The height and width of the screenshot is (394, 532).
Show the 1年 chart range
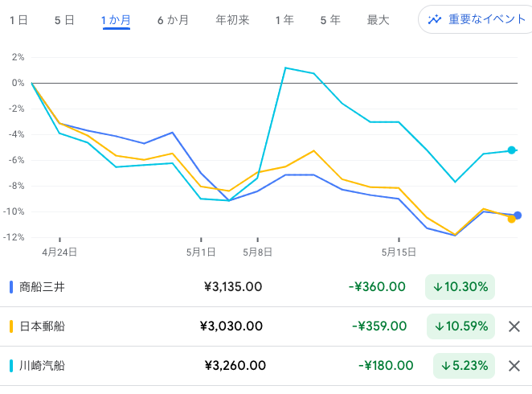[x=284, y=20]
